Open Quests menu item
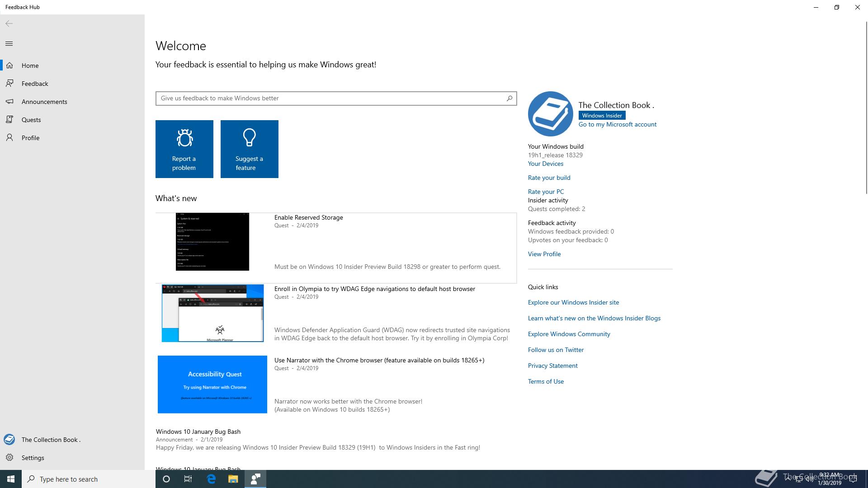Viewport: 868px width, 488px height. click(x=72, y=120)
